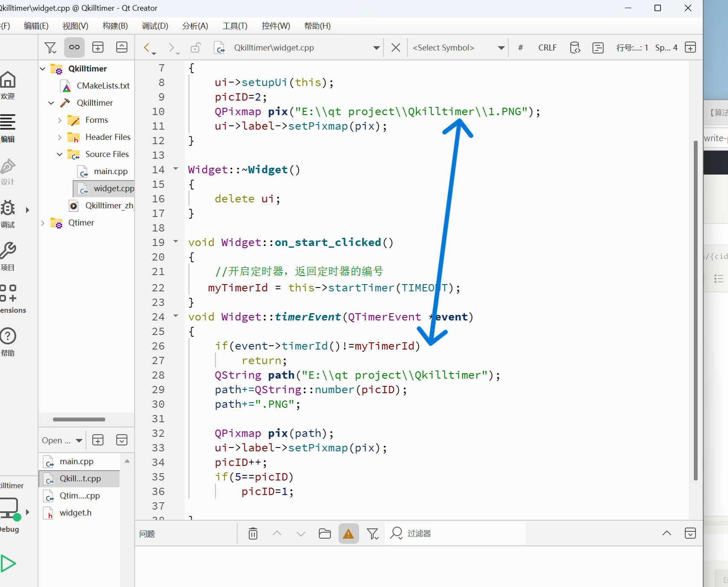728x587 pixels.
Task: Open the Select Symbol dropdown
Action: pyautogui.click(x=458, y=47)
